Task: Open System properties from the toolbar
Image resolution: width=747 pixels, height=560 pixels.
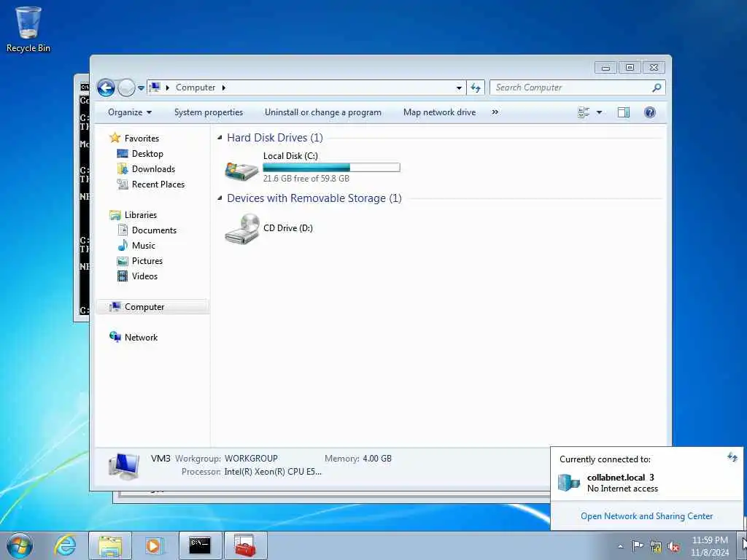Action: tap(208, 112)
